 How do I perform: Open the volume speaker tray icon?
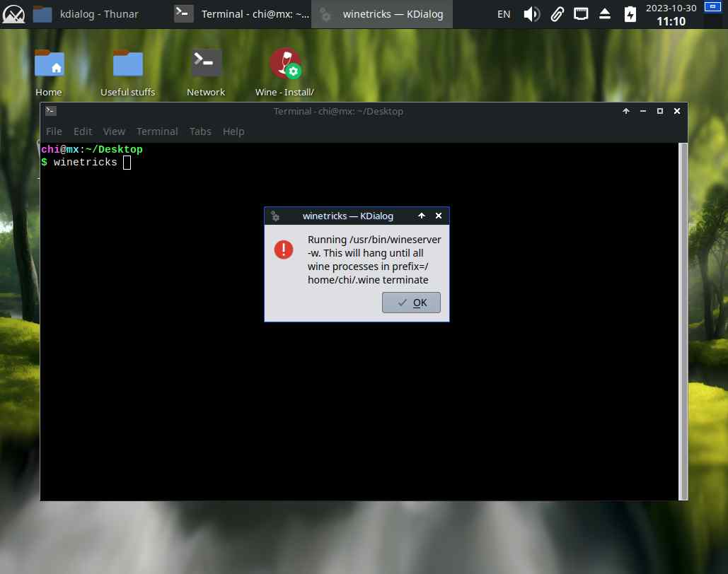tap(531, 14)
